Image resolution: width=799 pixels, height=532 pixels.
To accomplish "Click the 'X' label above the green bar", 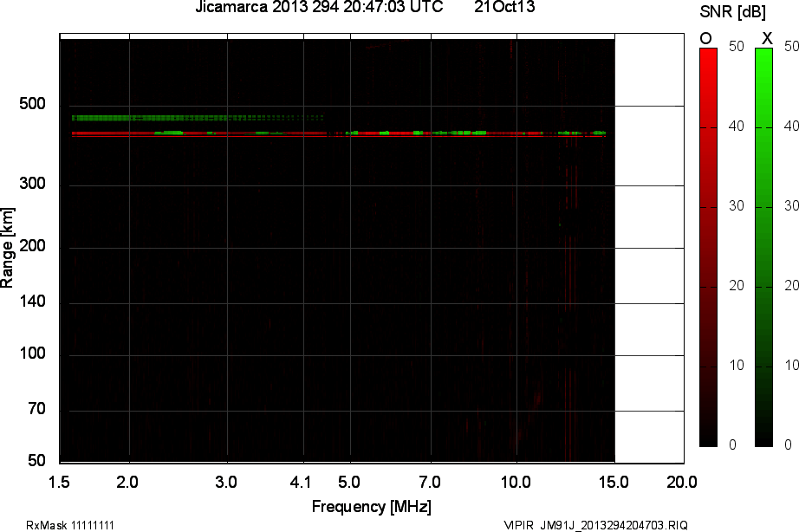I will click(767, 38).
